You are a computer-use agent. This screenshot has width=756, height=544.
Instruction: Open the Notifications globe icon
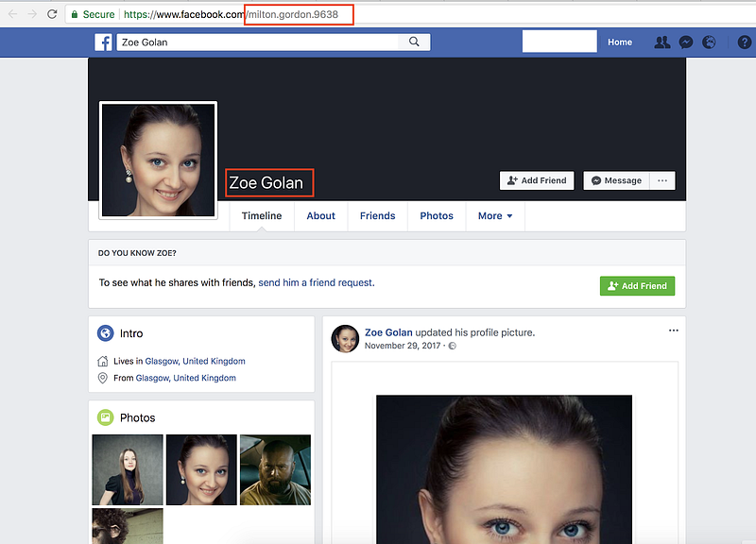pyautogui.click(x=710, y=42)
